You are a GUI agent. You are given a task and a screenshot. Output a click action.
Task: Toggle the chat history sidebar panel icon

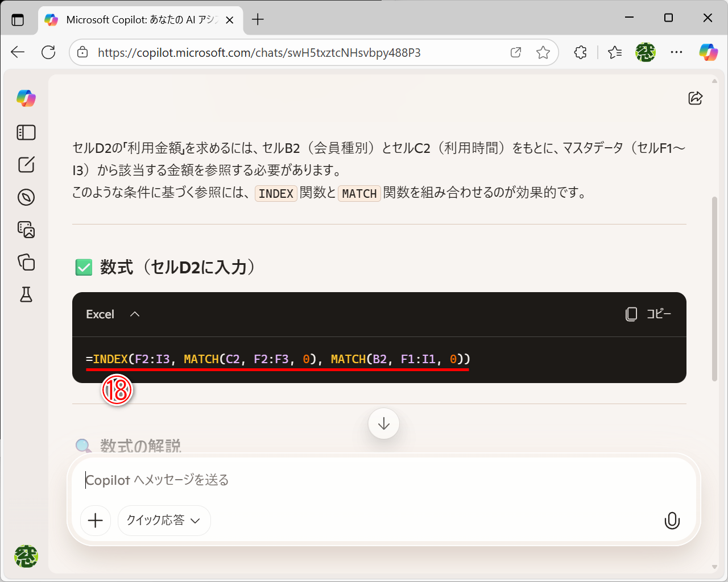tap(26, 132)
